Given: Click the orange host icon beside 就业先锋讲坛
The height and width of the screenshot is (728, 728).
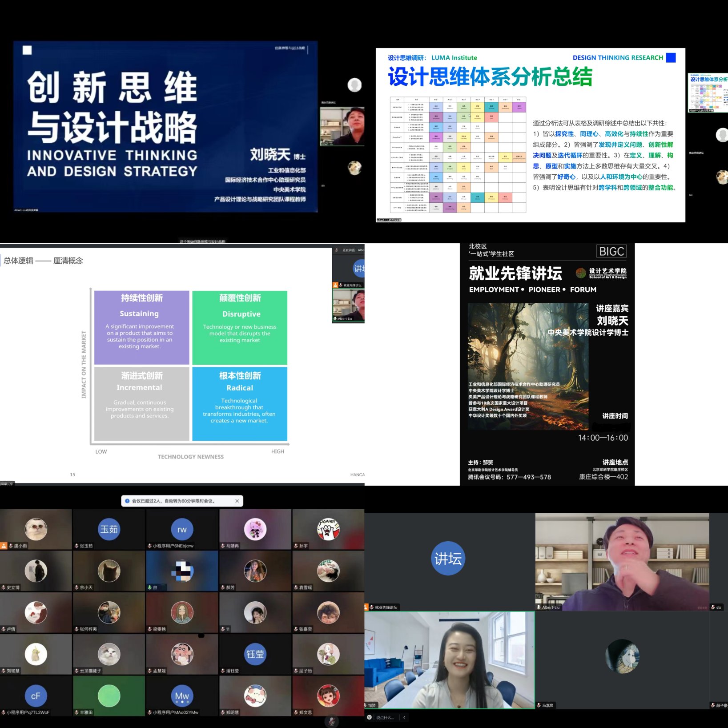Looking at the screenshot, I should (x=366, y=607).
